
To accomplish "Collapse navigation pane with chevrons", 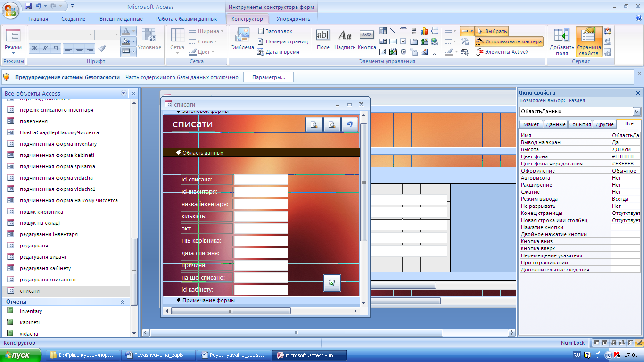I will click(x=133, y=93).
